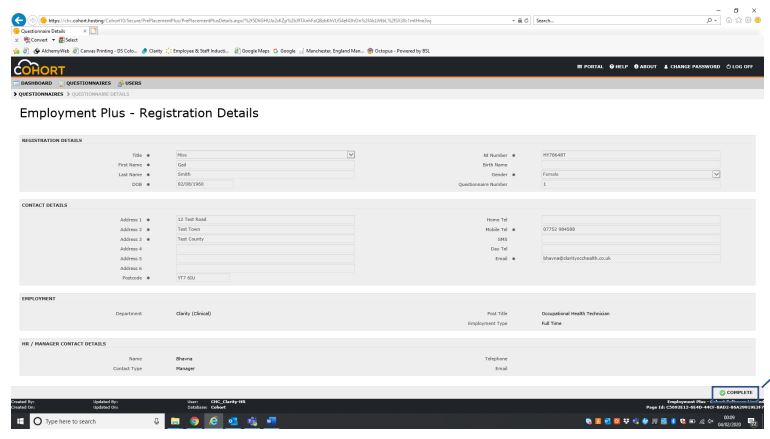This screenshot has height=439, width=770.
Task: Click the Home Tel input field
Action: click(631, 220)
